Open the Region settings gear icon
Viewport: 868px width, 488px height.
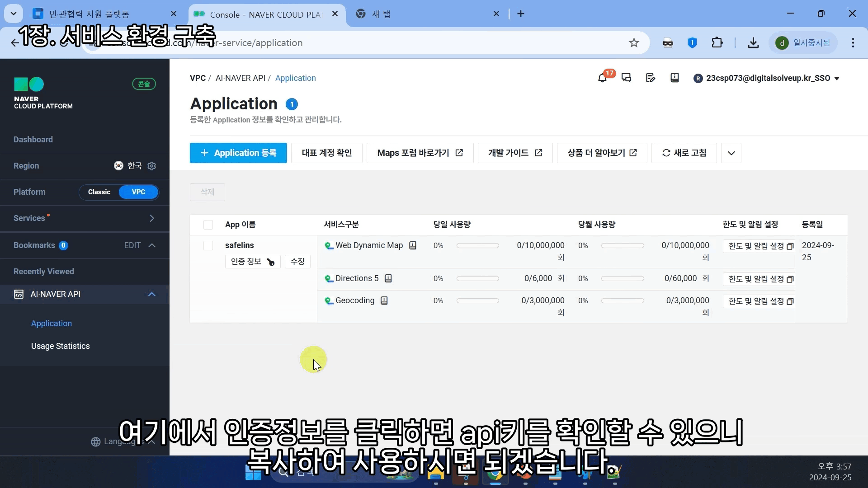(152, 166)
